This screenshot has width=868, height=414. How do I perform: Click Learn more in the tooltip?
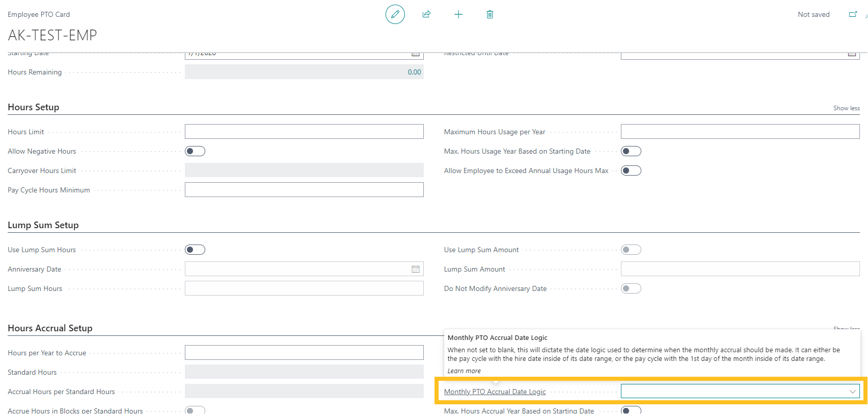point(464,371)
